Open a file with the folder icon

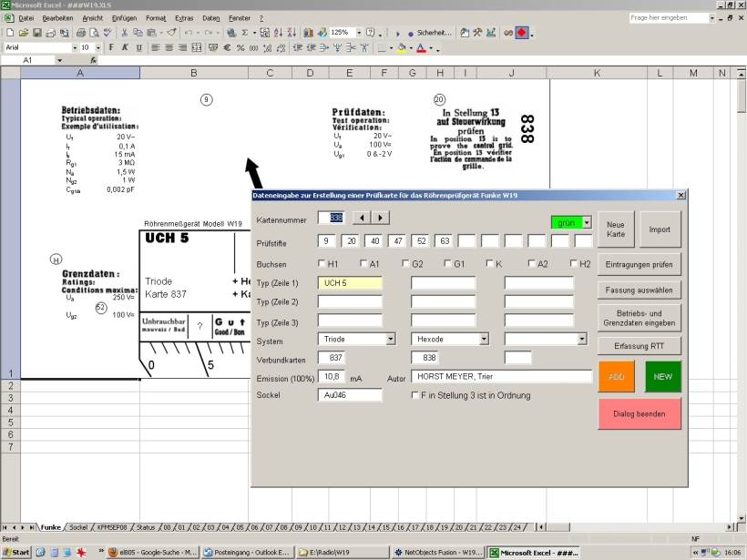tap(24, 33)
